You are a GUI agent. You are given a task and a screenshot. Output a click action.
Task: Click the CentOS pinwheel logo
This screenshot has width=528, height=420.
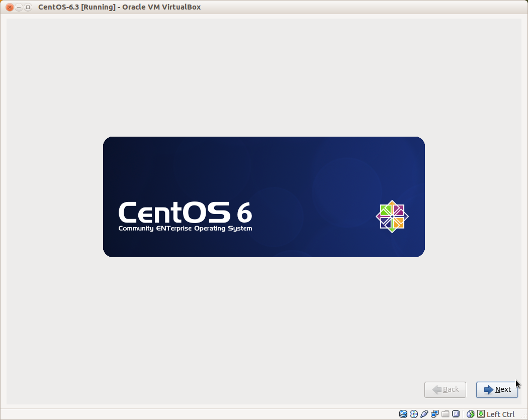tap(392, 217)
